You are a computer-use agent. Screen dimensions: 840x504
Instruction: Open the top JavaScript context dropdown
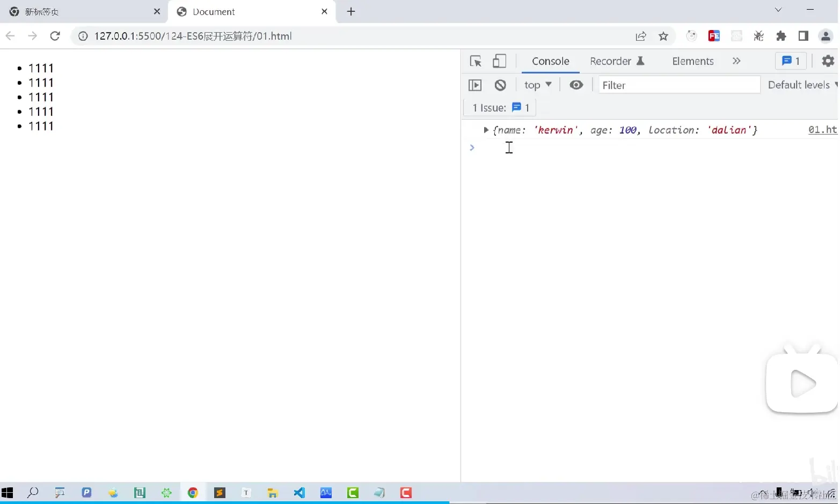[x=538, y=85]
